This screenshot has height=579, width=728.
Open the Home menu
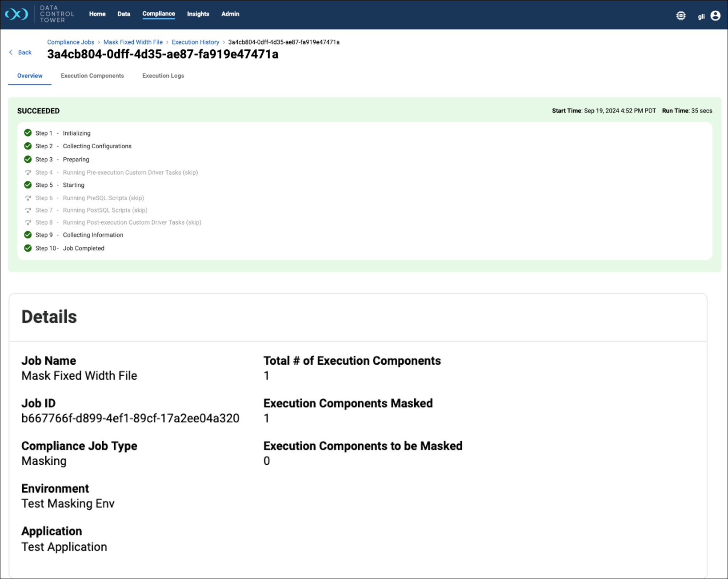97,14
